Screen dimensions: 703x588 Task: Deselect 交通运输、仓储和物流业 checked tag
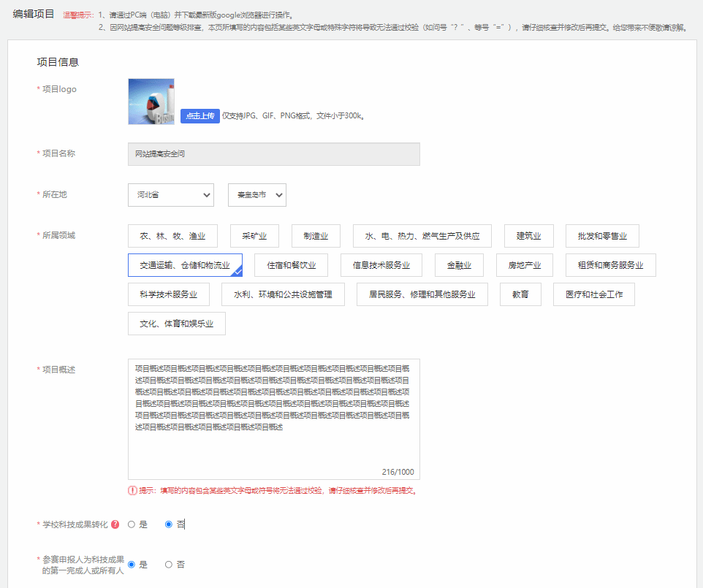point(185,265)
